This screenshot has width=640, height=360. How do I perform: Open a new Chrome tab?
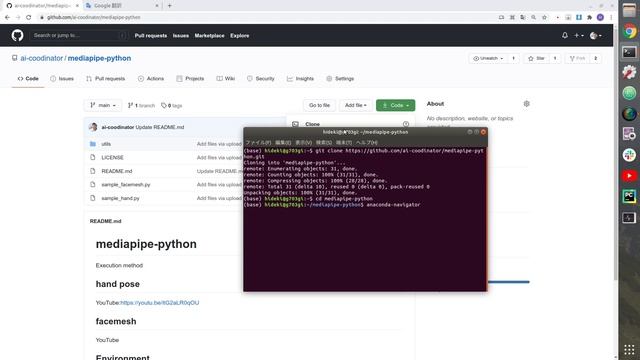[169, 6]
